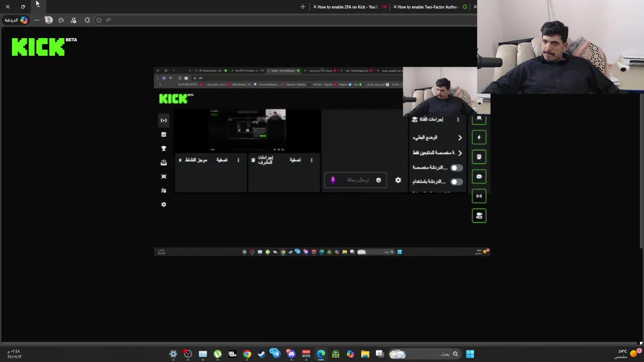Open the Edge favorites star-list icon
644x362 pixels.
61,20
